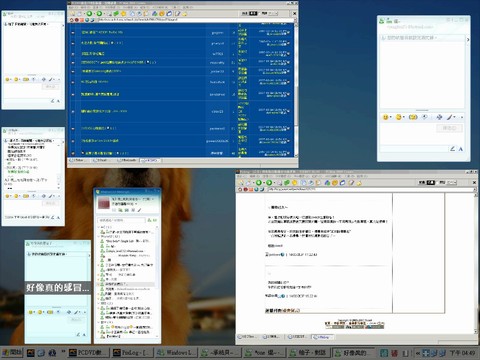Screen dimensions: 480x360
Task: Open favorites star in PixLog browser window
Action: coord(294,183)
